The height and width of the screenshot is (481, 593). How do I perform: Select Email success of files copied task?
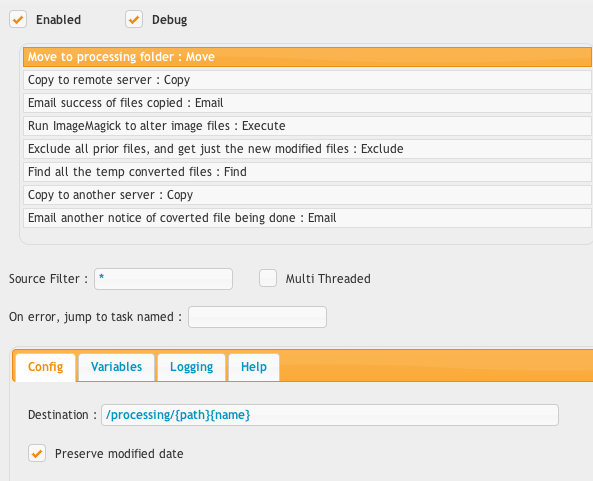[x=307, y=103]
